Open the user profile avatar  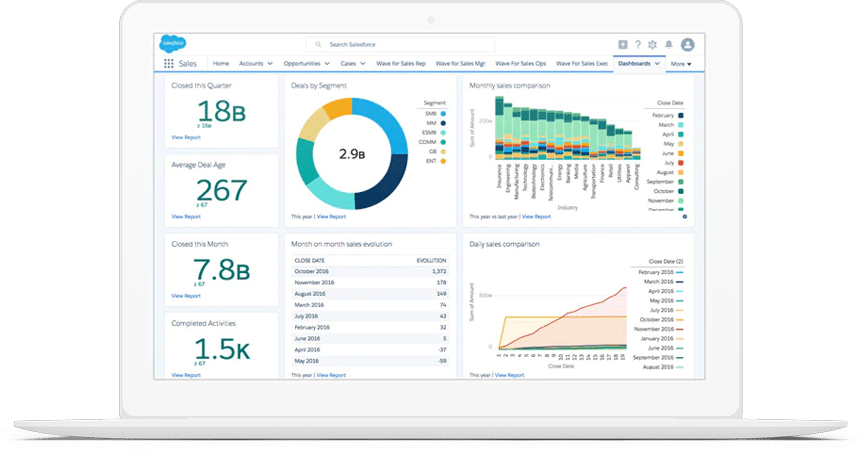tap(688, 45)
